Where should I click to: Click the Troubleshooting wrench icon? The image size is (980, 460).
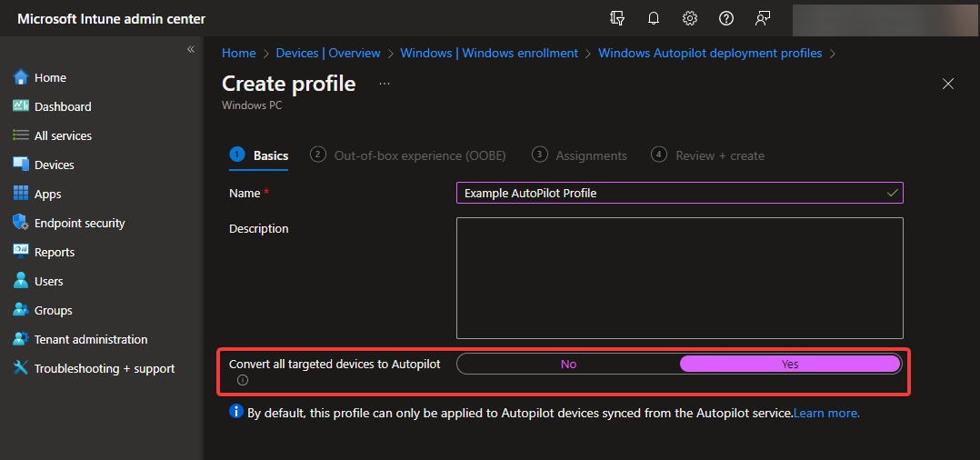pos(21,368)
